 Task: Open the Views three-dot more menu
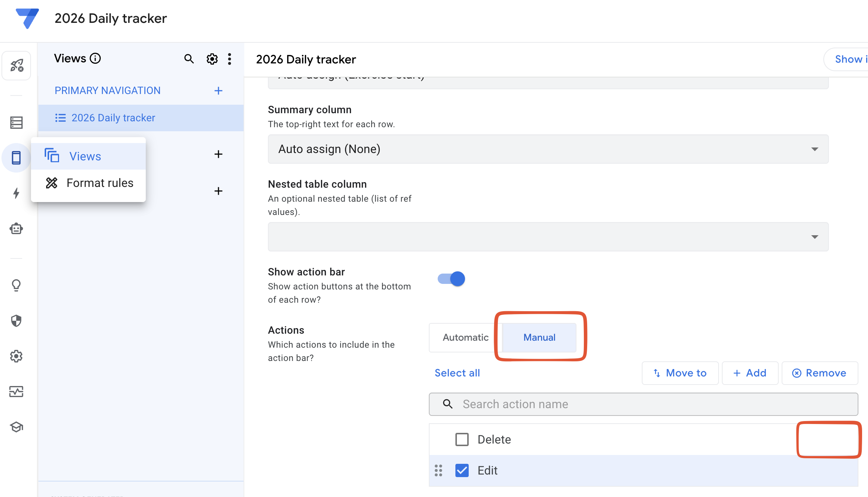coord(230,59)
